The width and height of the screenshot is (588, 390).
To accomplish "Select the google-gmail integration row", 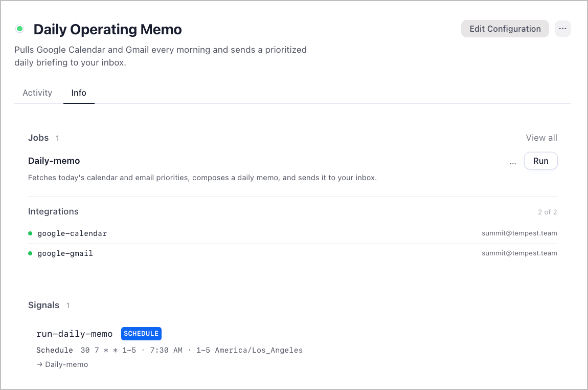I will [x=292, y=253].
